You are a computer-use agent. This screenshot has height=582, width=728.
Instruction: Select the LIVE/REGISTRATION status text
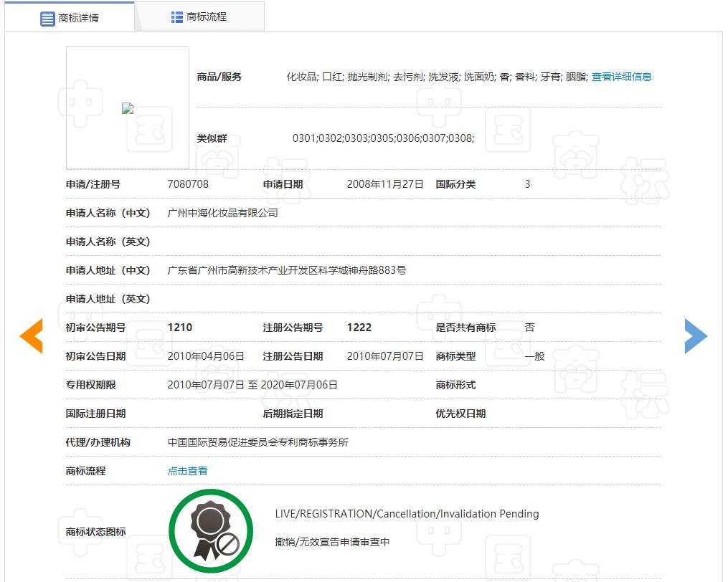[407, 514]
